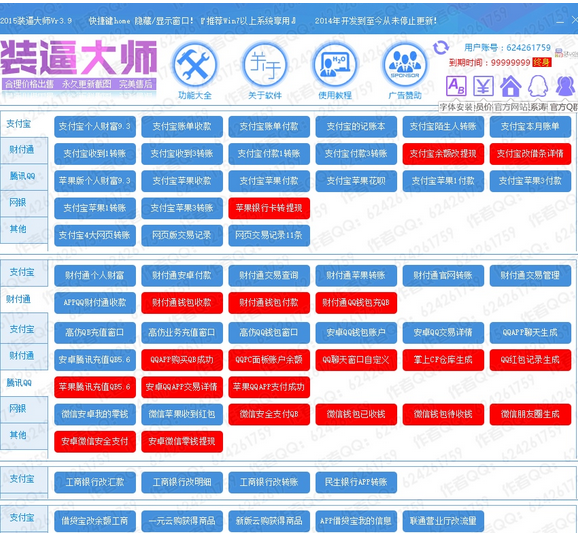Image resolution: width=578 pixels, height=533 pixels.
Task: Click 财付通个人财富 button
Action: coord(95,275)
